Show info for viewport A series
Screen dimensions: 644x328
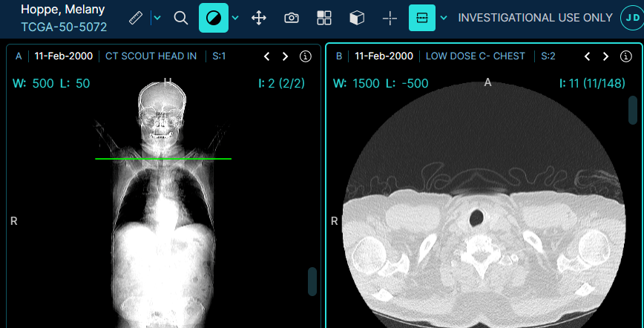coord(306,56)
